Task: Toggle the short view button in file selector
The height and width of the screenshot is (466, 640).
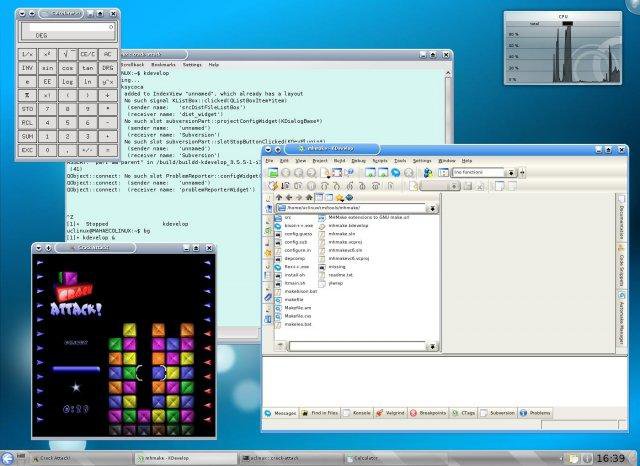Action: pos(319,197)
